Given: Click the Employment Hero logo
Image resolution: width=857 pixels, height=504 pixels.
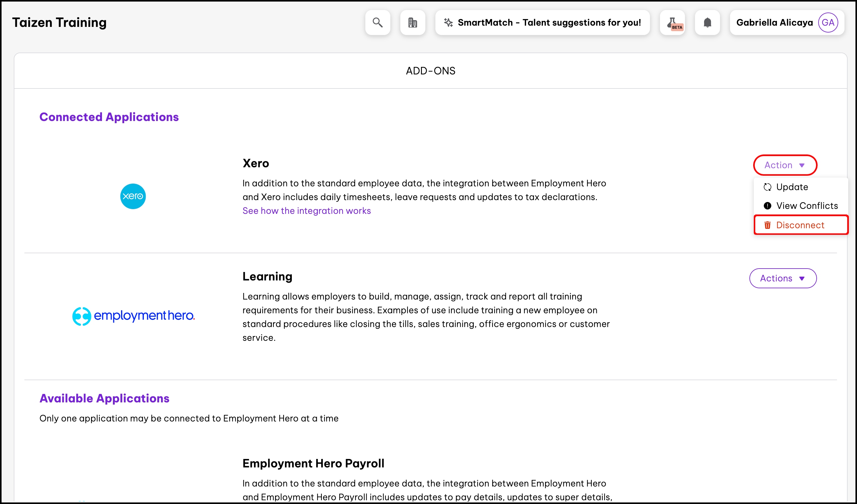Looking at the screenshot, I should click(x=133, y=316).
